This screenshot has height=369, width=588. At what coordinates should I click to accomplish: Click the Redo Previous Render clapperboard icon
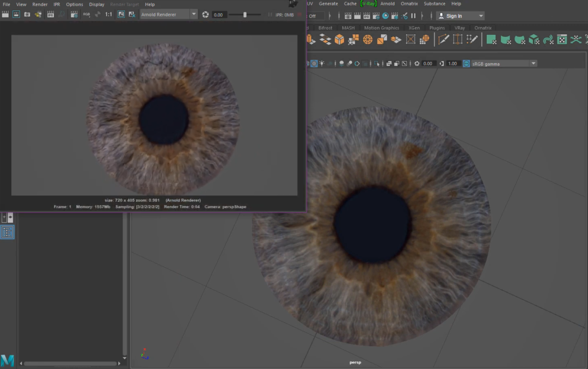tap(6, 15)
